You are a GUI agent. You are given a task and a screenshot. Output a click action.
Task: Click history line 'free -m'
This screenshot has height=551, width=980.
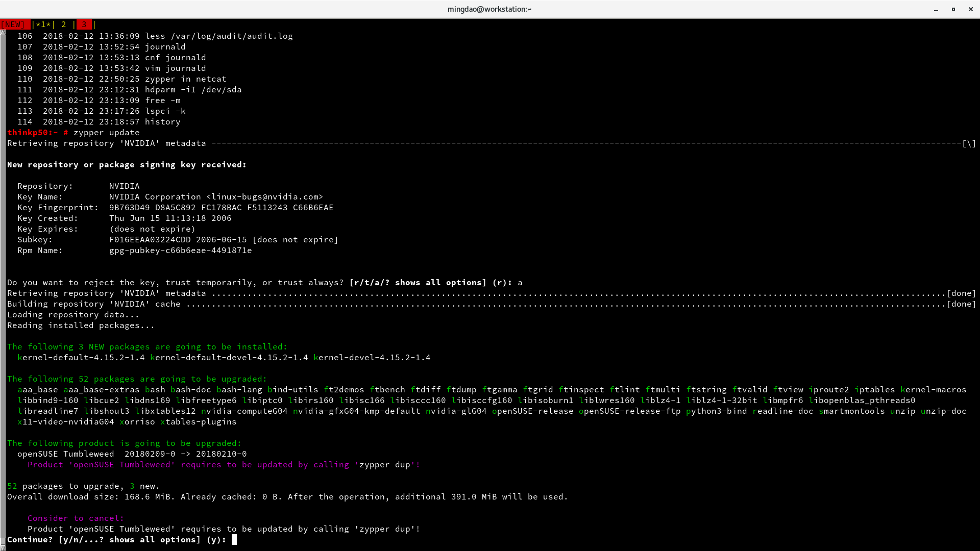tap(163, 101)
